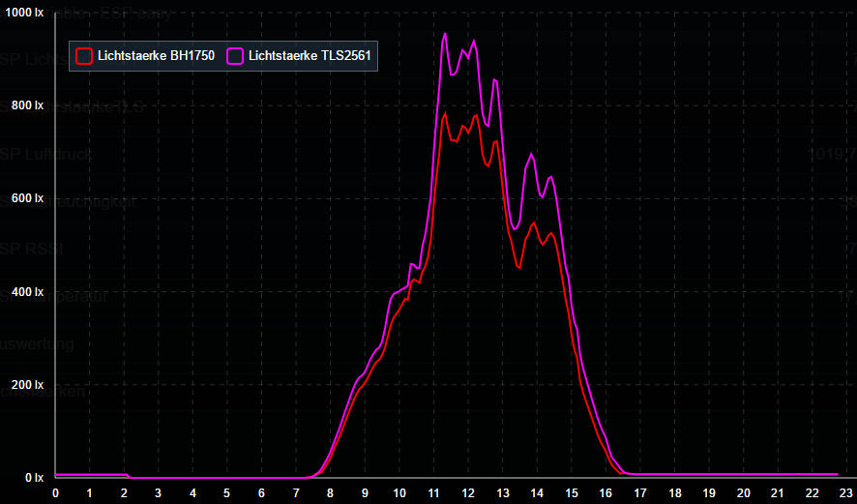The width and height of the screenshot is (857, 504).
Task: Toggle the Lichtstaerke TLS2561 magenta legend swatch
Action: [235, 56]
